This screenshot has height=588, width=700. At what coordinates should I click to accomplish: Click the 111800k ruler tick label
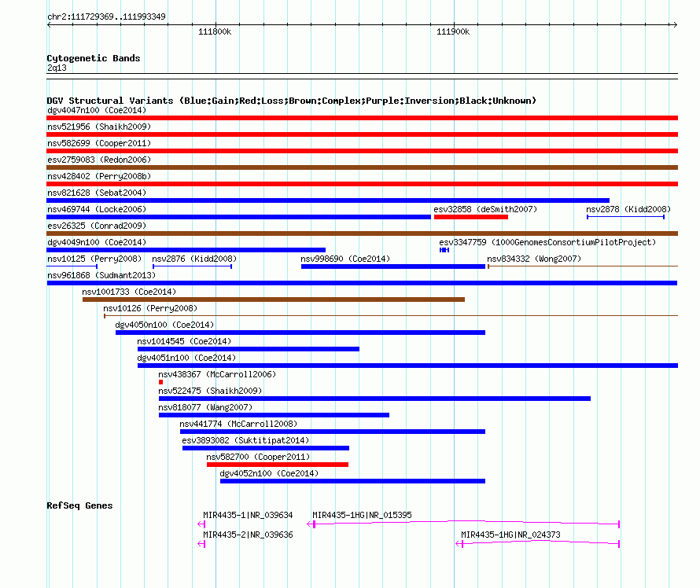point(215,31)
